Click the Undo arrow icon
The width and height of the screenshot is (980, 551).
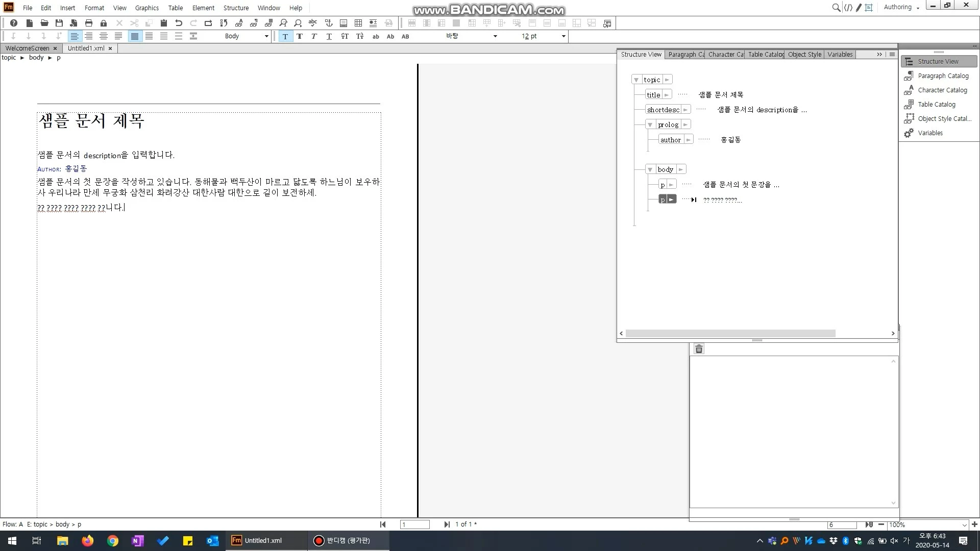pyautogui.click(x=179, y=23)
